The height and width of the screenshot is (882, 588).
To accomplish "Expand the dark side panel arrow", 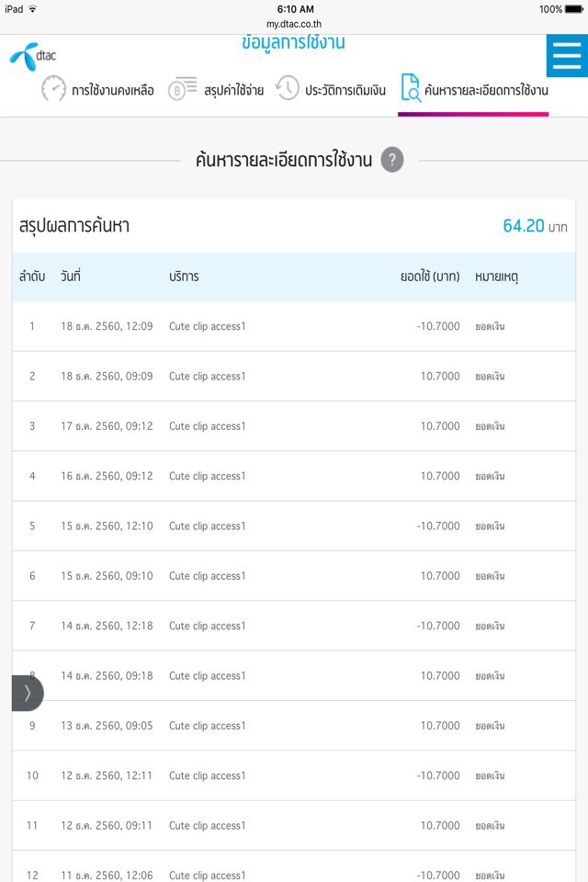I will click(27, 693).
